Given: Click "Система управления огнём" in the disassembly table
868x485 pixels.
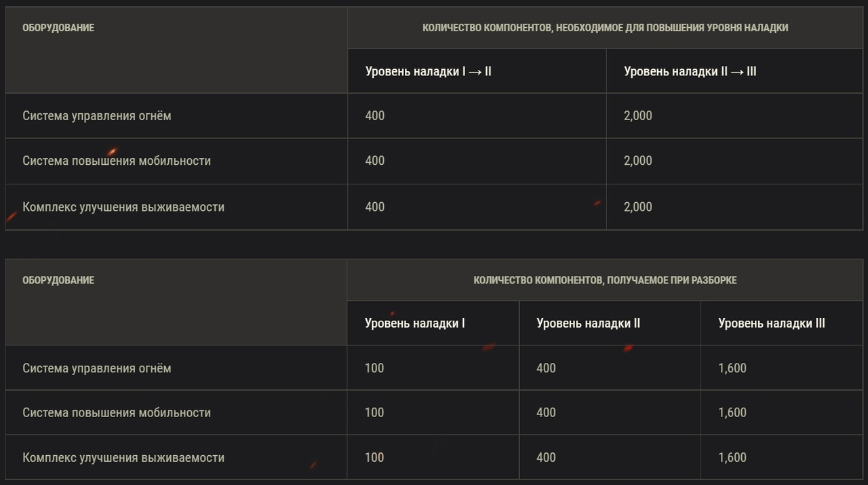Looking at the screenshot, I should (x=96, y=368).
